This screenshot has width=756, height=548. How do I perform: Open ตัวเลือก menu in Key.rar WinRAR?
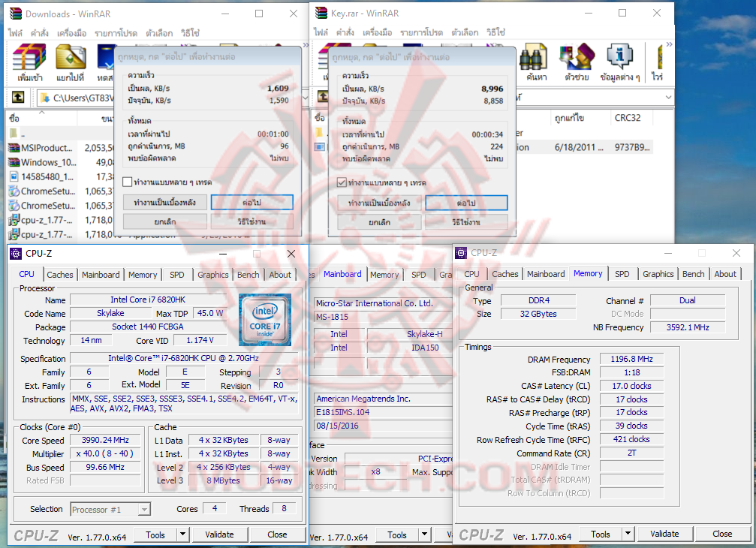(x=465, y=32)
